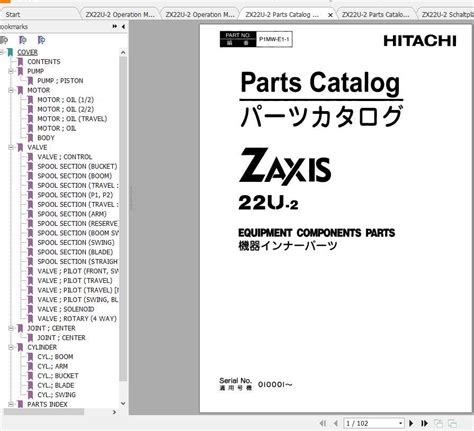Open the CYL.; SWING bookmark
474x431 pixels.
(x=56, y=395)
